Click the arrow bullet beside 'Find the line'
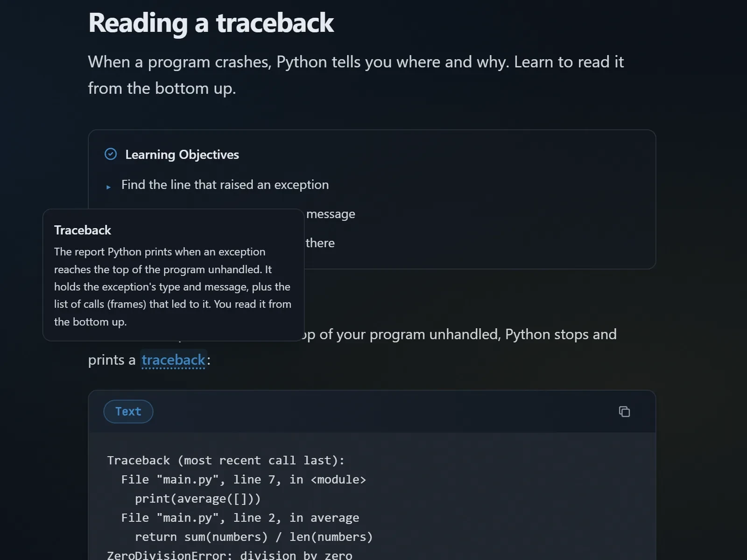The height and width of the screenshot is (560, 747). (x=108, y=187)
